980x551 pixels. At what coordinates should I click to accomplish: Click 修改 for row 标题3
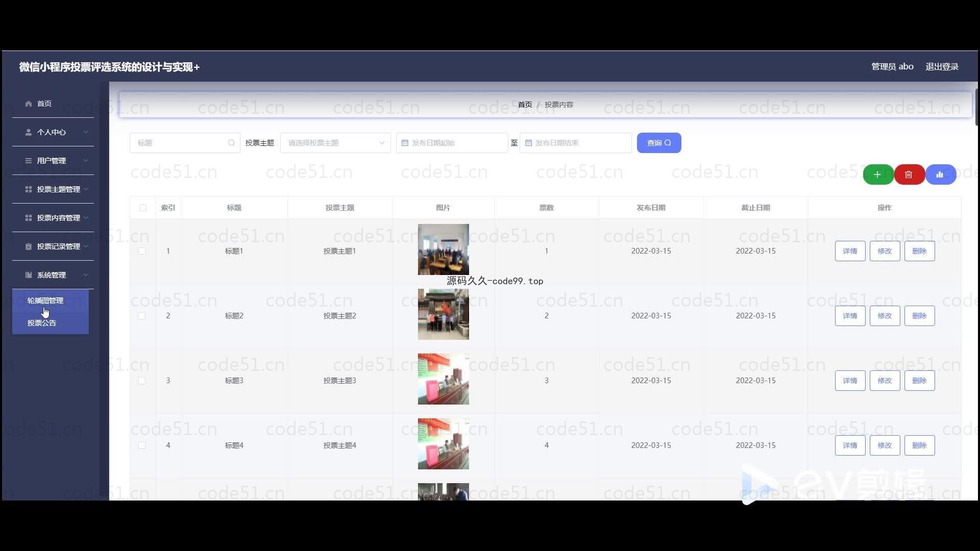885,381
